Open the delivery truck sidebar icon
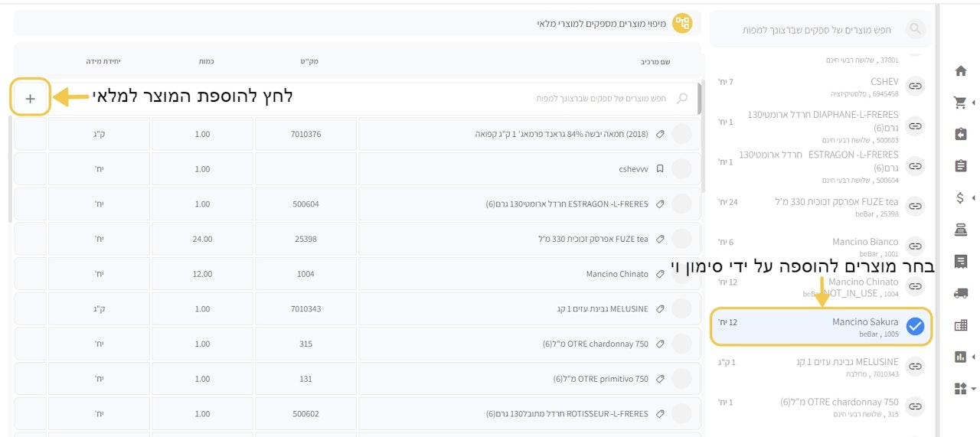Screen dimensions: 980x437 click(x=961, y=293)
